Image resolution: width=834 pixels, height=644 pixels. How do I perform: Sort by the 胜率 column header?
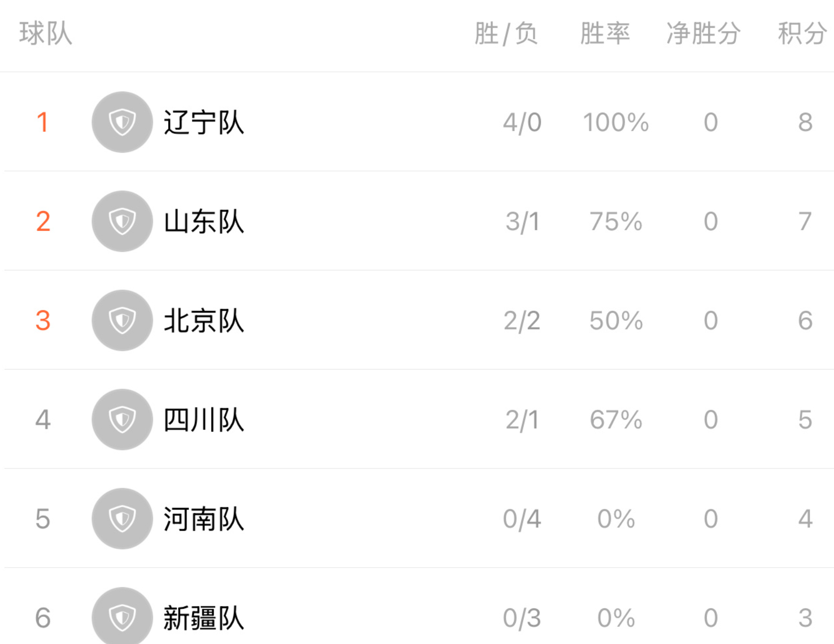point(605,34)
